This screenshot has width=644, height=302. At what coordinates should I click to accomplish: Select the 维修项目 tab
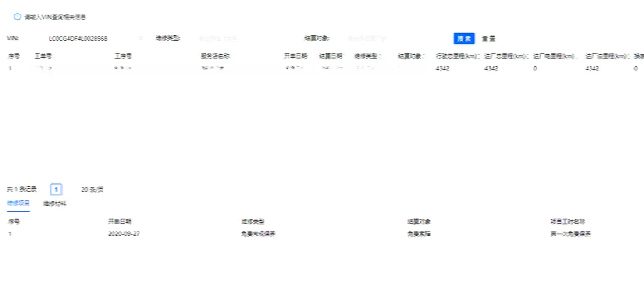point(18,203)
